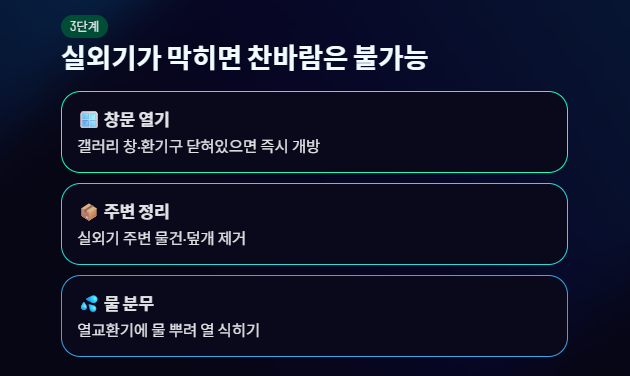Click the 주변 정리 card title
The width and height of the screenshot is (630, 376).
[x=137, y=212]
